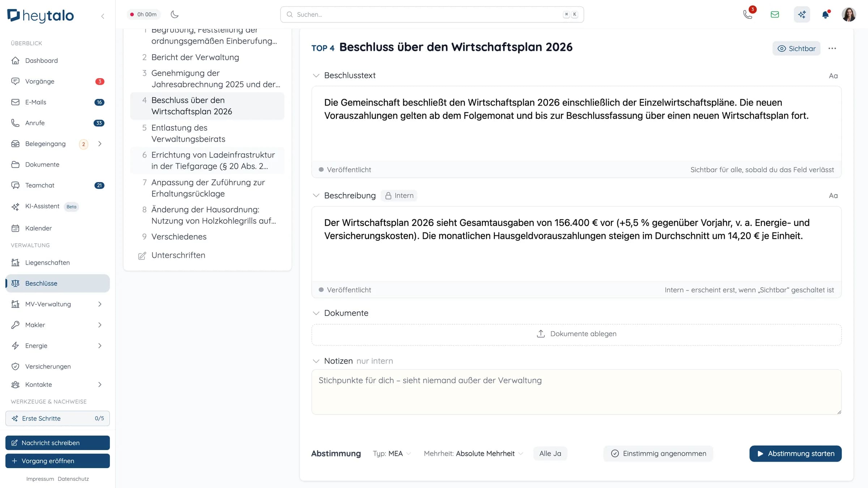Toggle the Sichtbar visibility button
The width and height of the screenshot is (868, 488).
point(796,48)
